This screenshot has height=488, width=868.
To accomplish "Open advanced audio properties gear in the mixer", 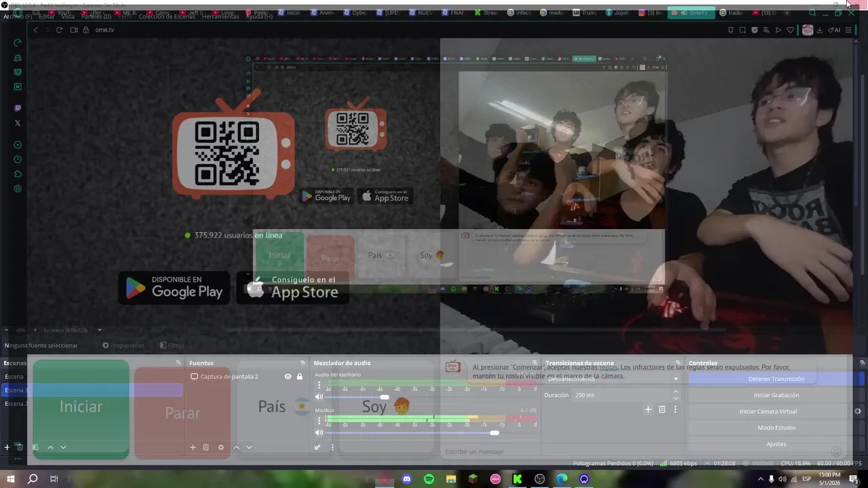I will click(x=317, y=447).
